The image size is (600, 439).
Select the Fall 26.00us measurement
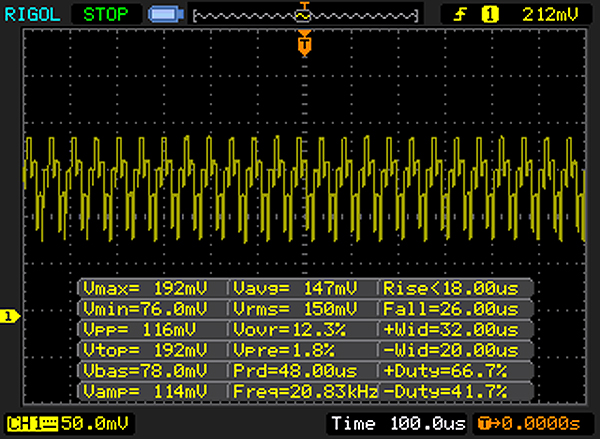coord(455,309)
